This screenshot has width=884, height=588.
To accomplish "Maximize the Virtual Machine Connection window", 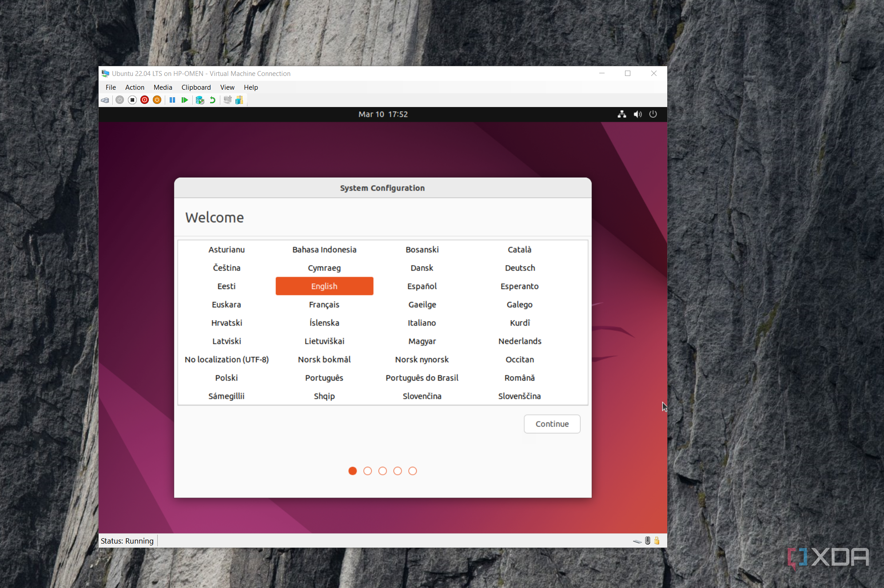I will coord(628,73).
